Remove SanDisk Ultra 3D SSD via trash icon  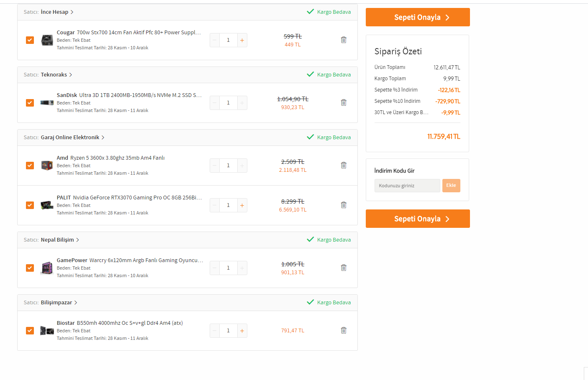(344, 102)
